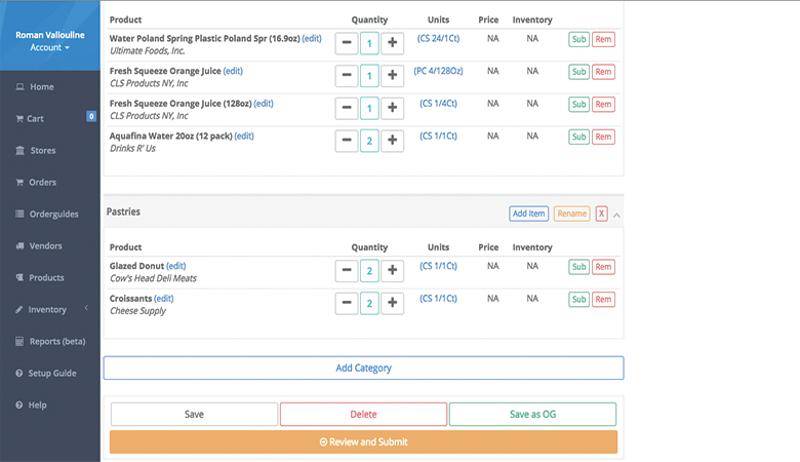Increase Glazed Donut quantity with plus
This screenshot has height=462, width=800.
[x=392, y=270]
